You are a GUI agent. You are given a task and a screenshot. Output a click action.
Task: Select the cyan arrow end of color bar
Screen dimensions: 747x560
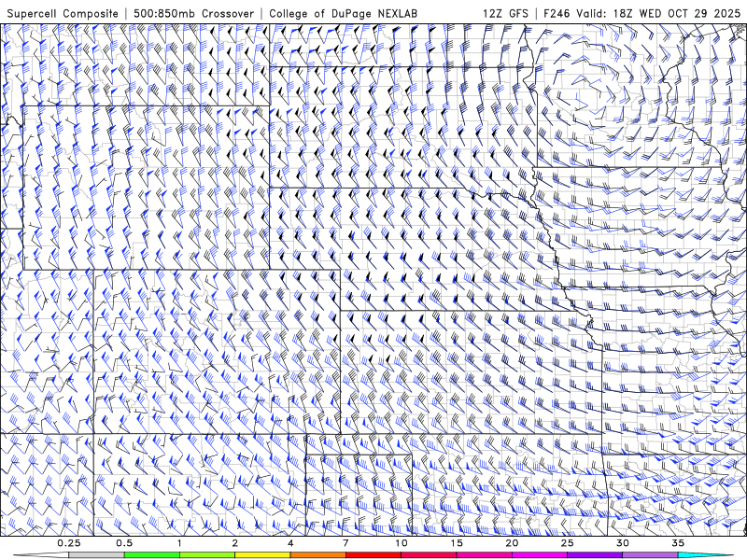(x=706, y=555)
